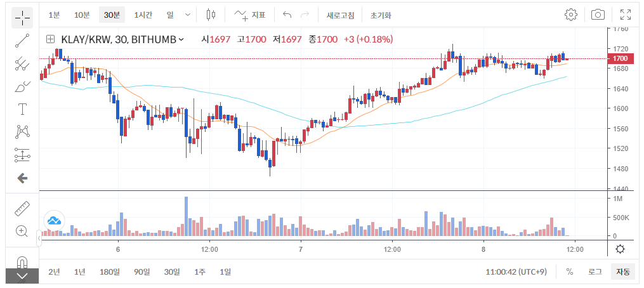Select the crosshair cursor tool
644x288 pixels.
pyautogui.click(x=22, y=17)
